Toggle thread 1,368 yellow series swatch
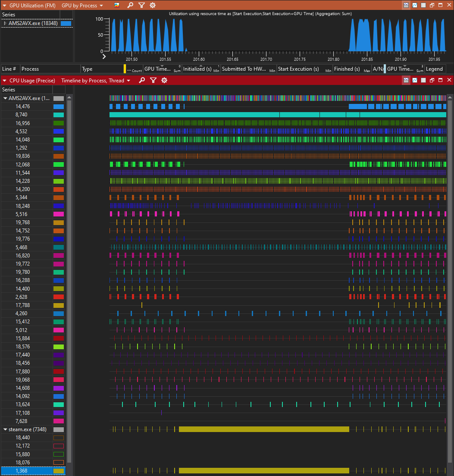 point(59,471)
